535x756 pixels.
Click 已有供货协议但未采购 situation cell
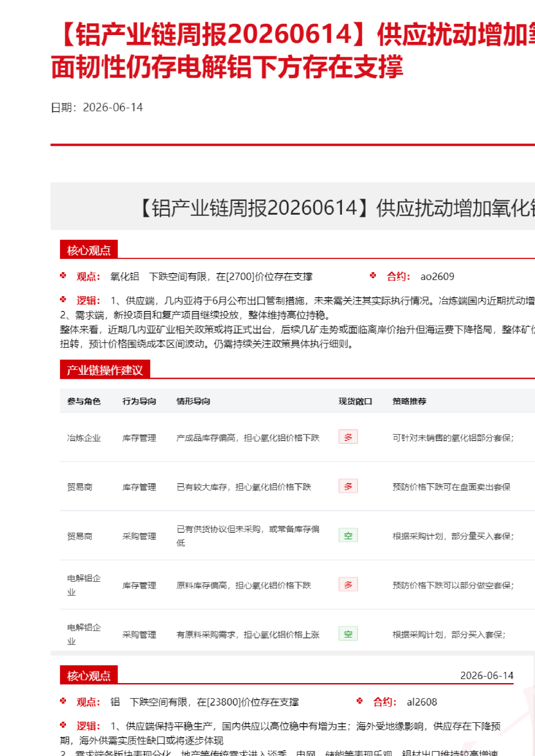(x=248, y=536)
